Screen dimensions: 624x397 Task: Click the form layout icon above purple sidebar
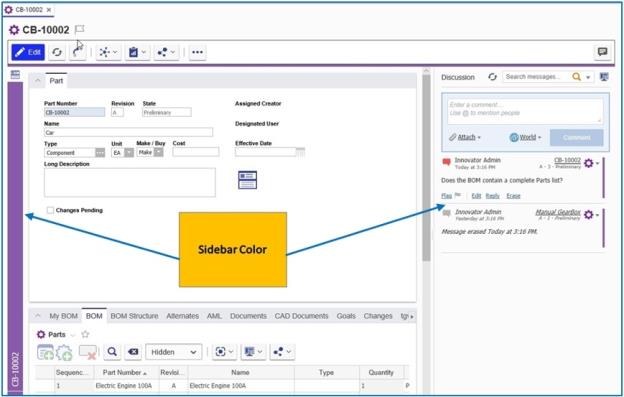point(15,74)
